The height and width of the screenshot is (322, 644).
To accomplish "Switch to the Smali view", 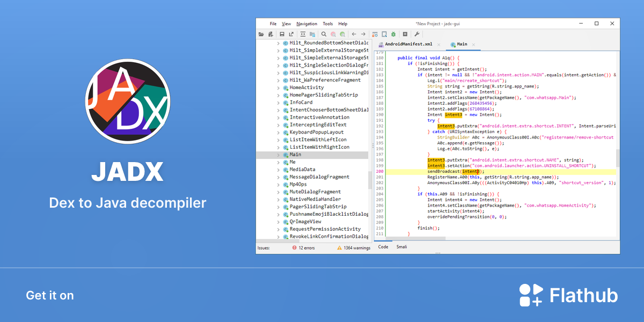I will click(x=401, y=247).
